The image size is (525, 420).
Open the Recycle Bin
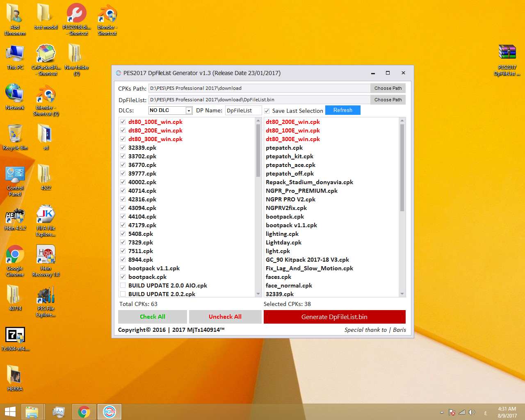[x=15, y=137]
